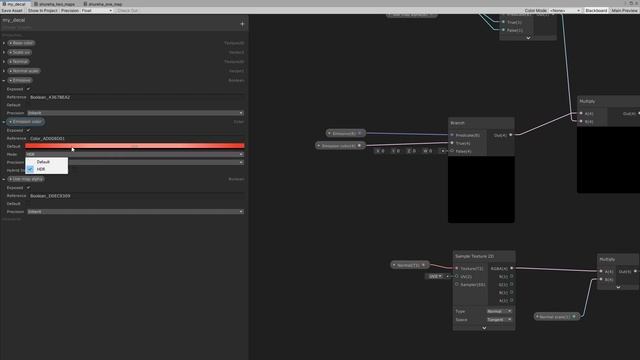Click the Sample Texture 2D UV(2) port
This screenshot has width=640, height=360.
coord(457,276)
